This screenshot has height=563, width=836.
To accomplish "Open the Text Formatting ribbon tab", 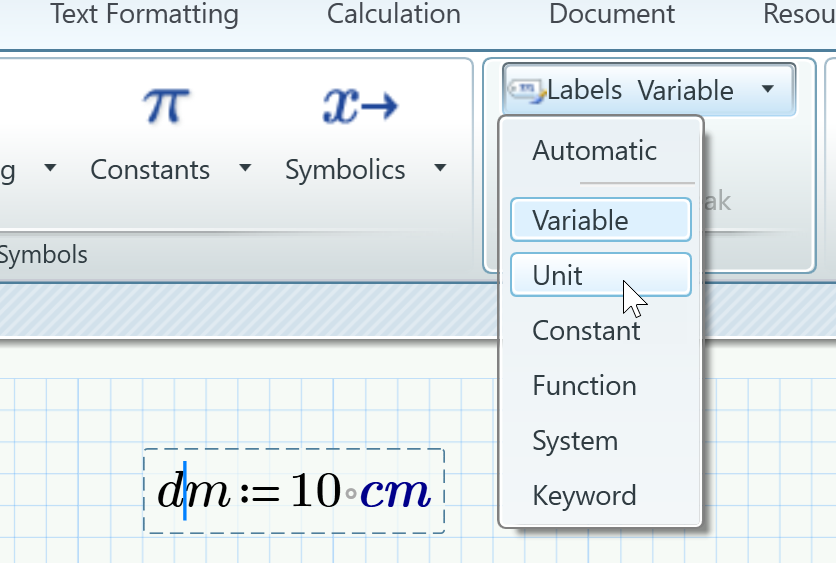I will (144, 15).
